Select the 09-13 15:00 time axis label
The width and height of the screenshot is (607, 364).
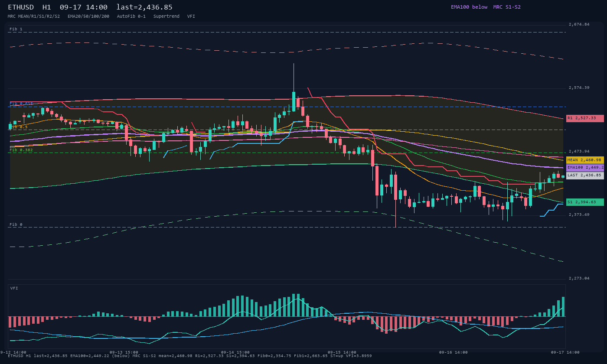point(124,352)
